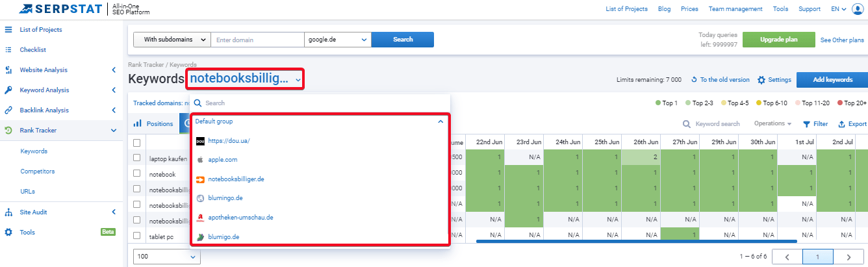Click the notebooksbilliger.de favicon
The height and width of the screenshot is (267, 868).
tap(200, 179)
